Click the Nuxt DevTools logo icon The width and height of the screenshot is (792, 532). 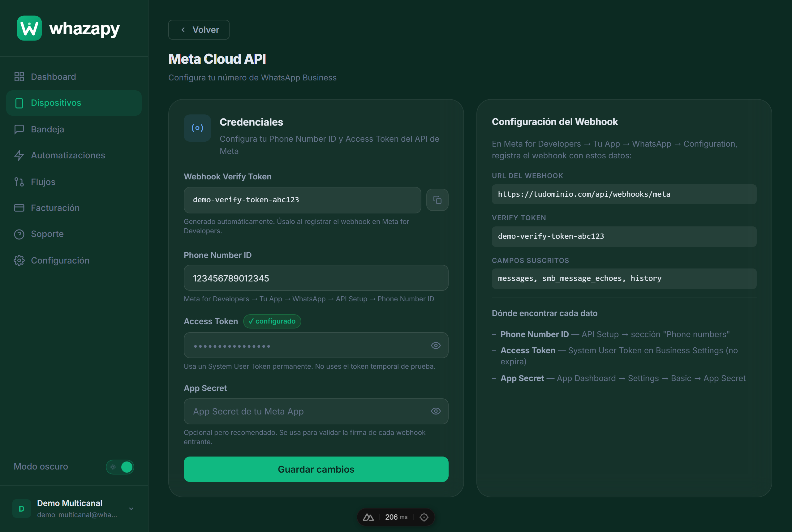[368, 517]
